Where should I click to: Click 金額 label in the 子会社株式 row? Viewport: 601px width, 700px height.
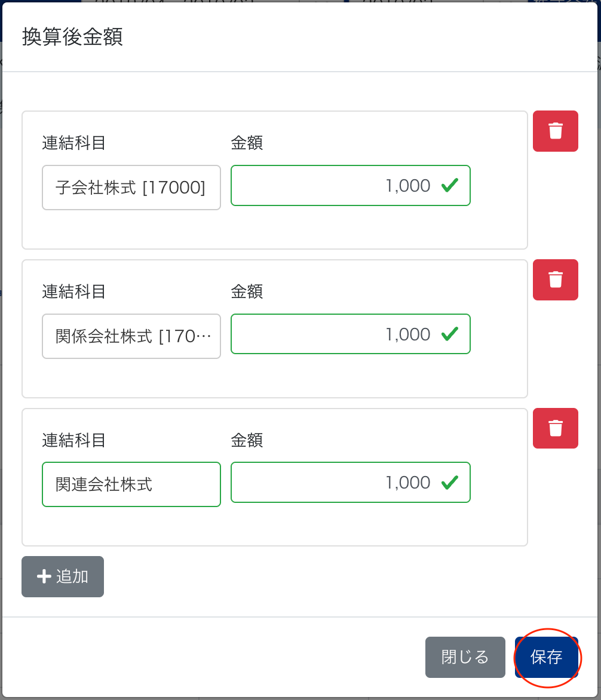[x=247, y=143]
